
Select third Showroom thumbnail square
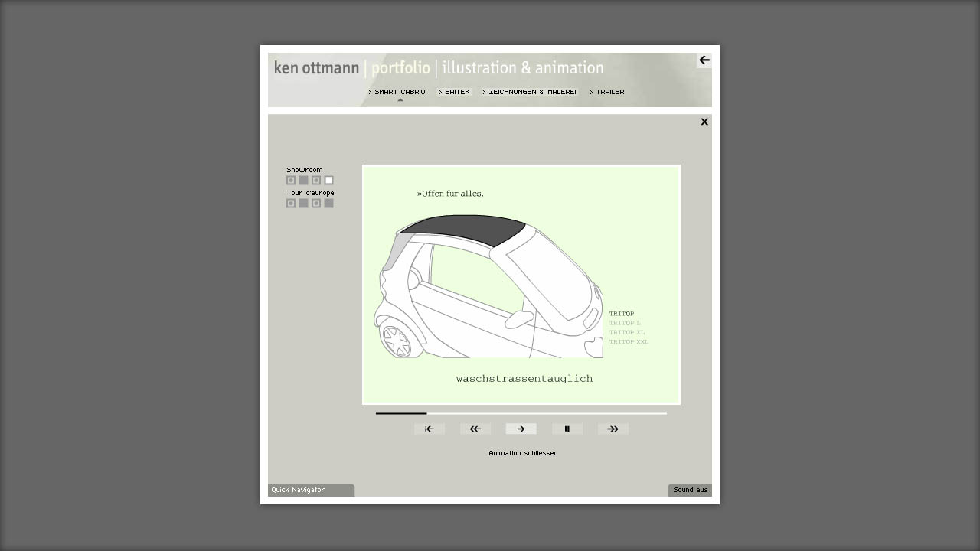click(316, 181)
